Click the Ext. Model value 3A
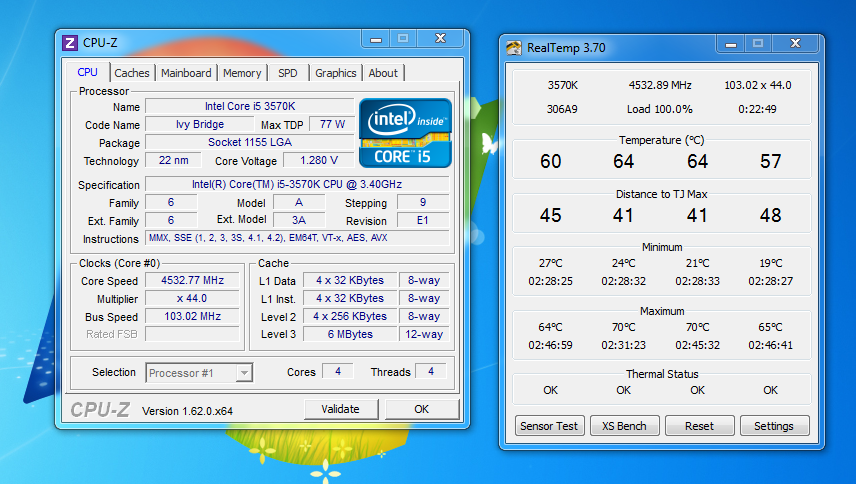The width and height of the screenshot is (856, 484). tap(299, 220)
